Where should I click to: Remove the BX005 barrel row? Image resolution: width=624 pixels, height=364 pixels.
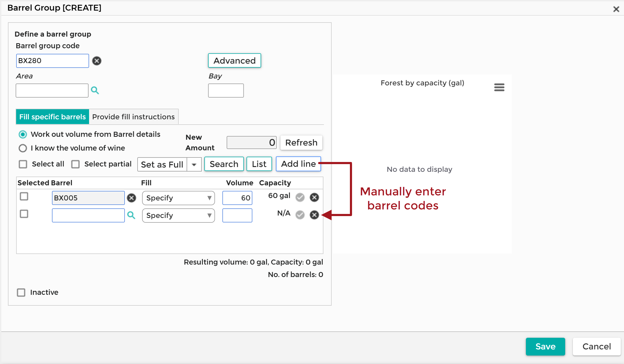pos(314,197)
